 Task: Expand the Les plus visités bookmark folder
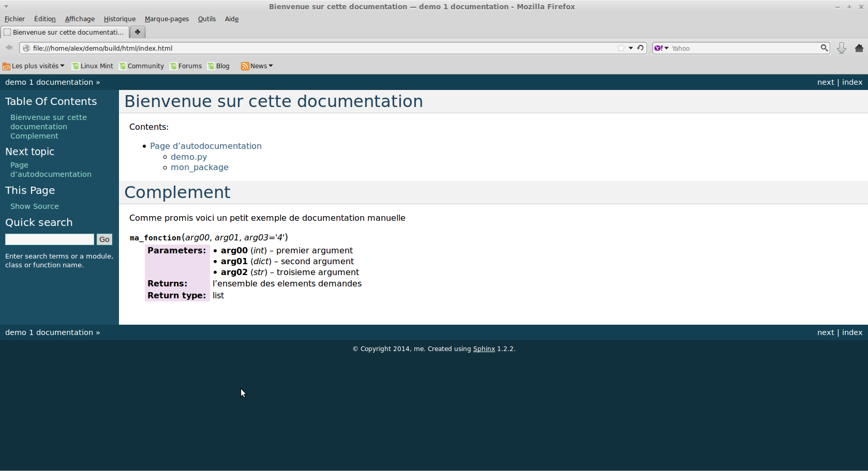point(34,66)
